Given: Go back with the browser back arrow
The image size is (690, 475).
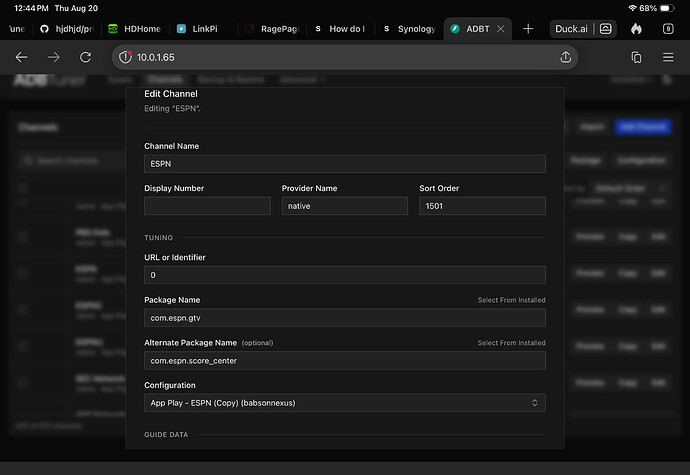Looking at the screenshot, I should (21, 57).
